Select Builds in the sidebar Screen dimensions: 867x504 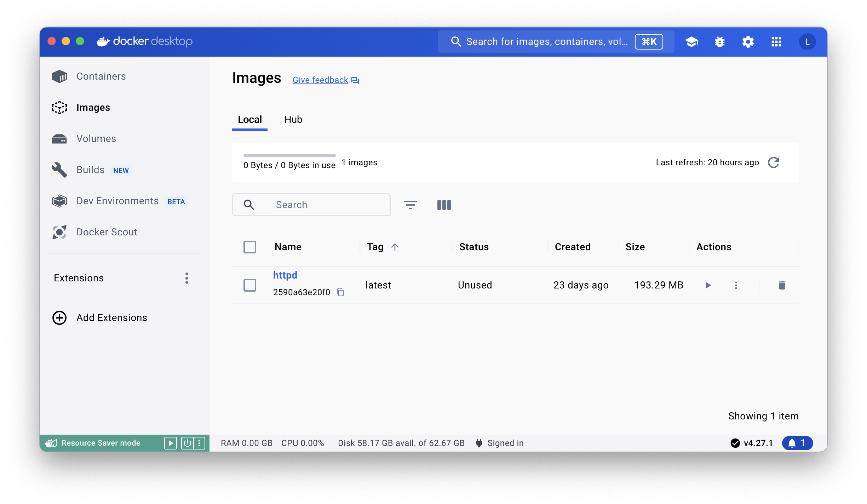tap(91, 170)
